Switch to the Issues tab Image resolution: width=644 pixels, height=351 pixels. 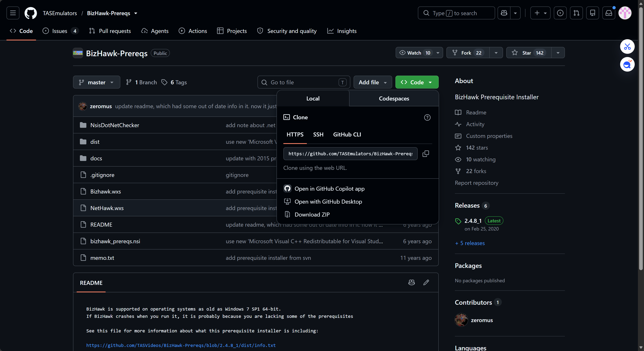click(60, 31)
